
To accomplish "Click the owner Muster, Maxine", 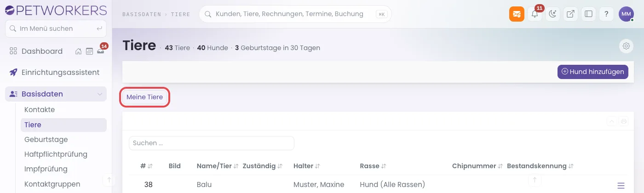I will click(319, 185).
